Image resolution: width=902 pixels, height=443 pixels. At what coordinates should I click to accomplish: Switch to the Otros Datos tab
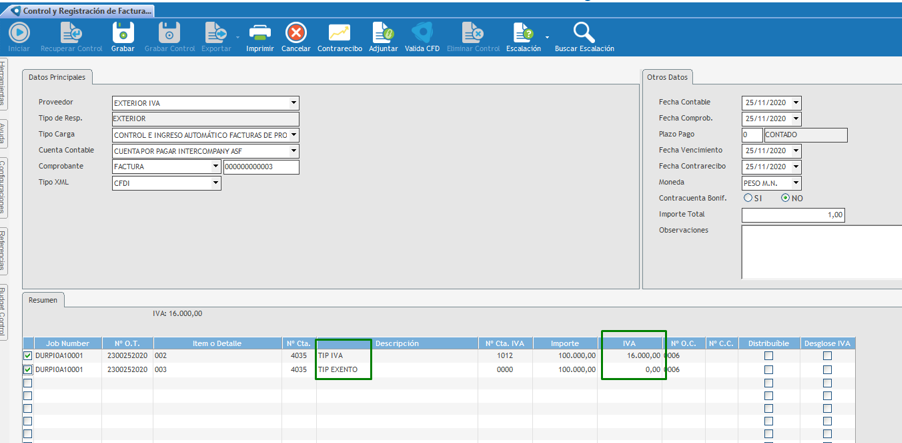(x=667, y=77)
